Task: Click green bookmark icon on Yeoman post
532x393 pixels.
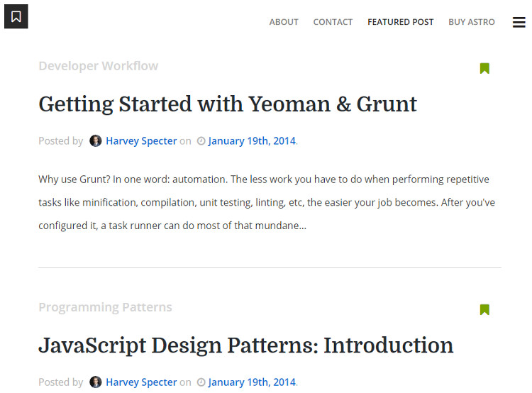Action: [x=484, y=69]
